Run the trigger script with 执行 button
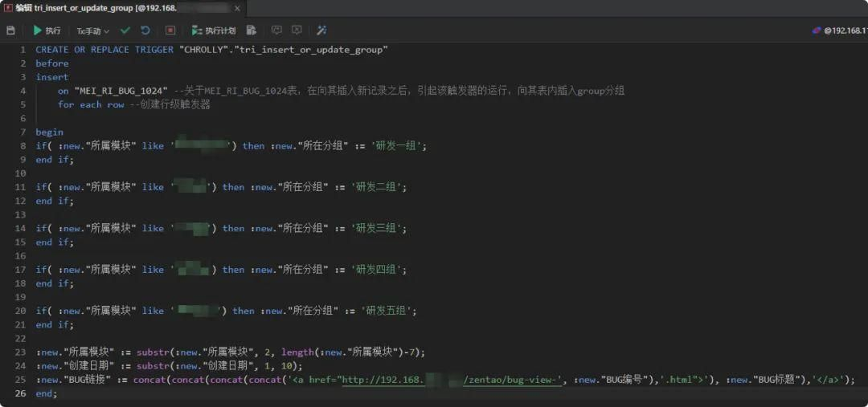The image size is (868, 407). pos(47,31)
